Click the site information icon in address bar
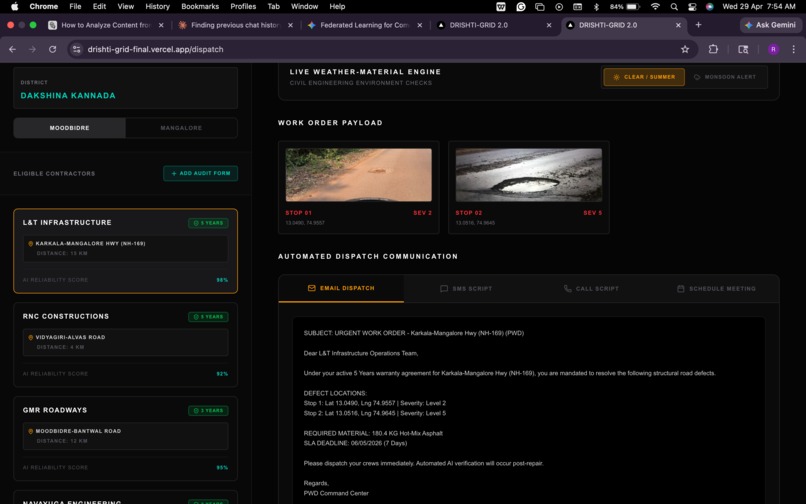Screen dimensions: 806x504 (x=77, y=49)
